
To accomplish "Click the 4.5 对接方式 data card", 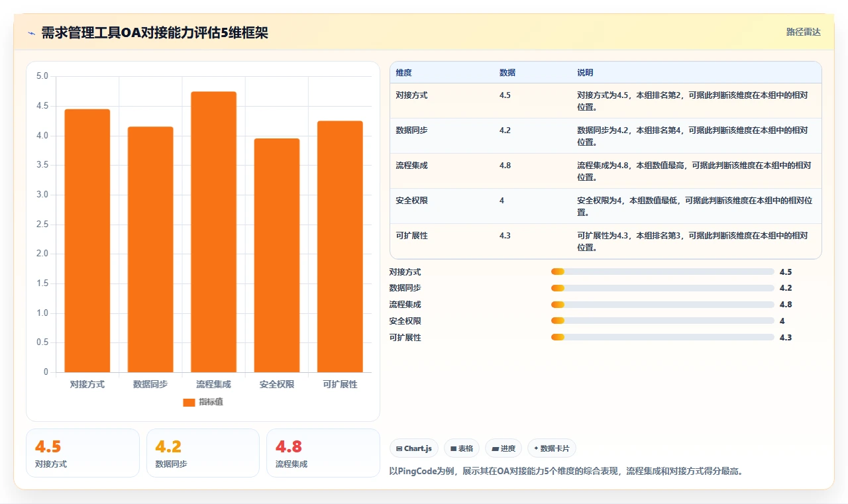I will click(83, 453).
